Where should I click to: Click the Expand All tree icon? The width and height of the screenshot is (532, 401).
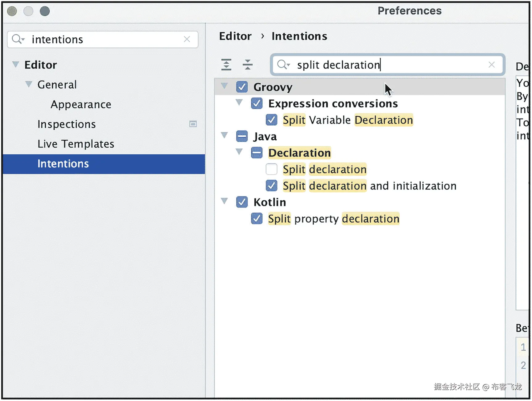click(x=226, y=65)
